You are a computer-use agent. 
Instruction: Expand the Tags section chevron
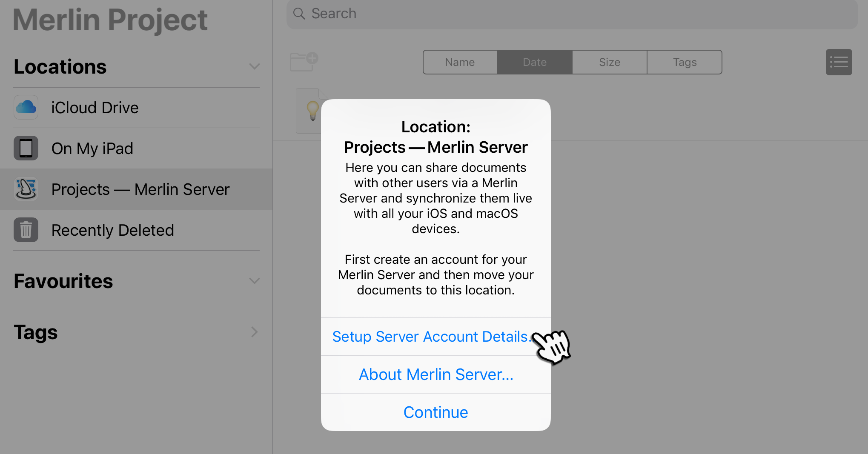254,332
